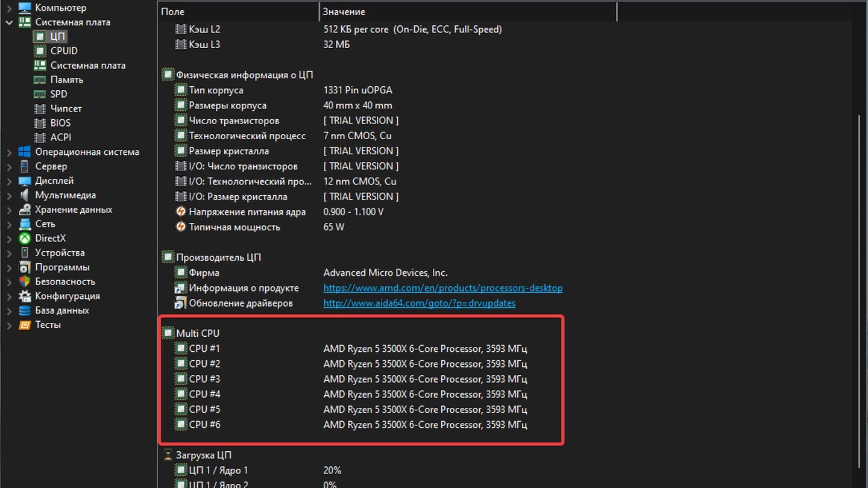Open the aida64.com drvupdates link
This screenshot has height=488, width=868.
point(420,303)
